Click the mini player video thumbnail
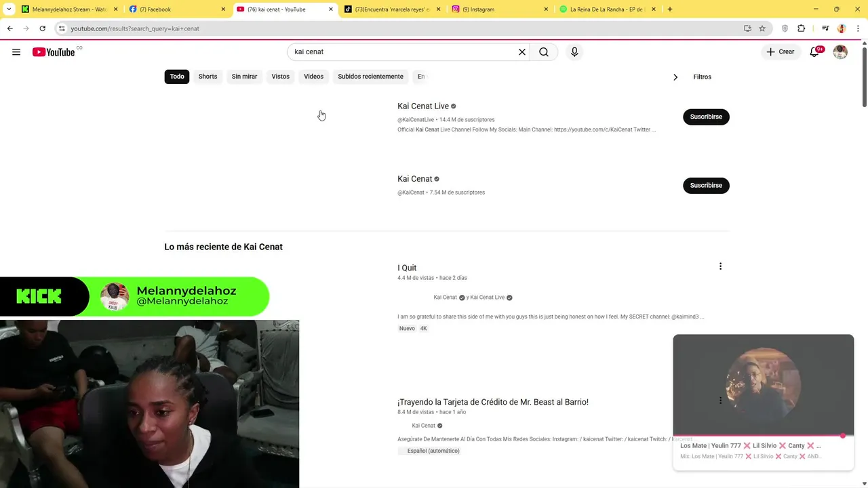Screen dimensions: 868x488 click(763, 384)
